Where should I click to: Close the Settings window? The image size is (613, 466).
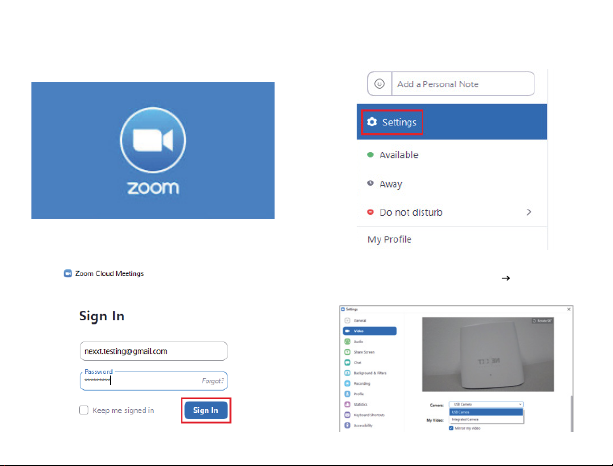click(x=569, y=309)
